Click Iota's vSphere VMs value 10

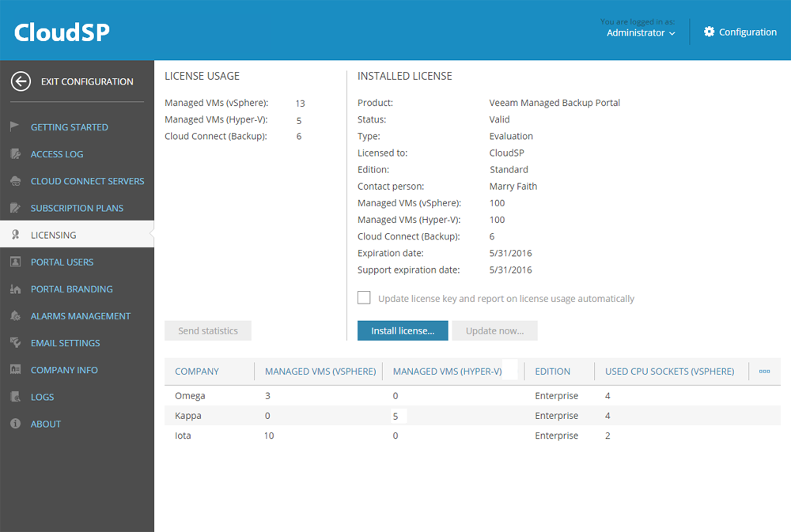click(x=269, y=436)
